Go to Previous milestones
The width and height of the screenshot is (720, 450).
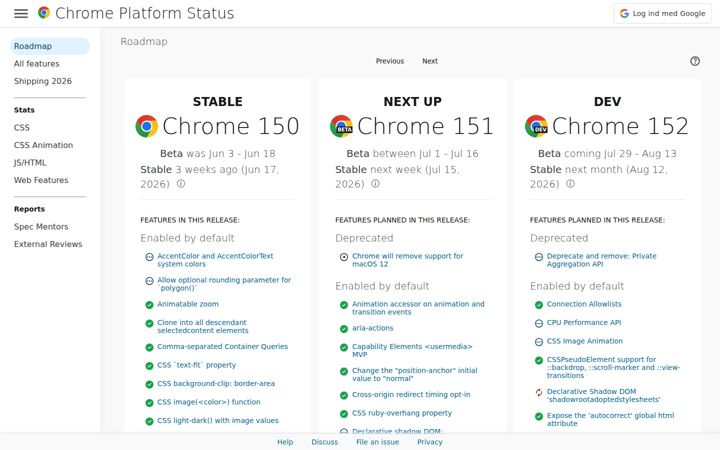pyautogui.click(x=390, y=61)
